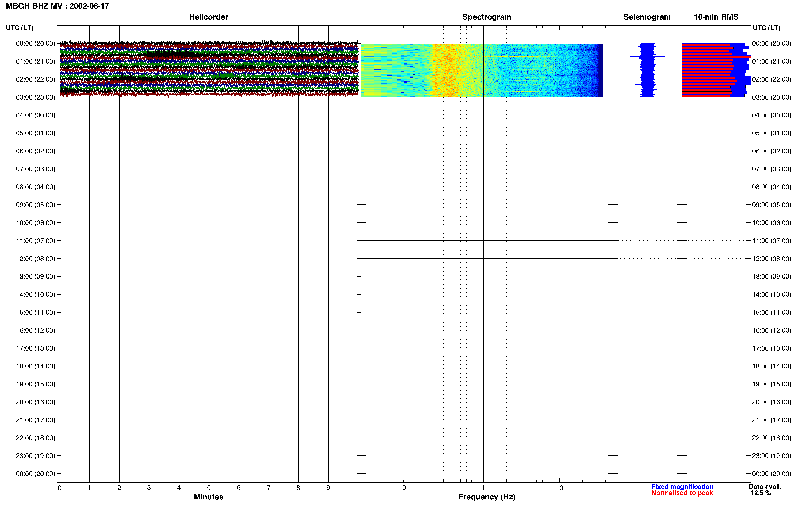The height and width of the screenshot is (508, 812).
Task: Click left time label '07:00 (03:00)'
Action: (x=36, y=169)
